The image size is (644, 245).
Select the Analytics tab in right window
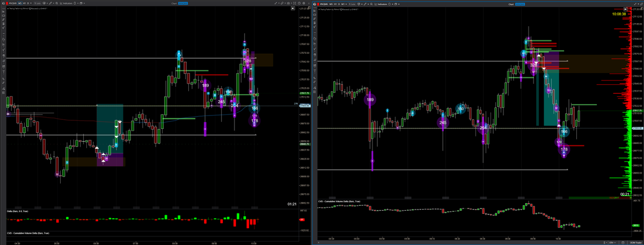tap(520, 4)
